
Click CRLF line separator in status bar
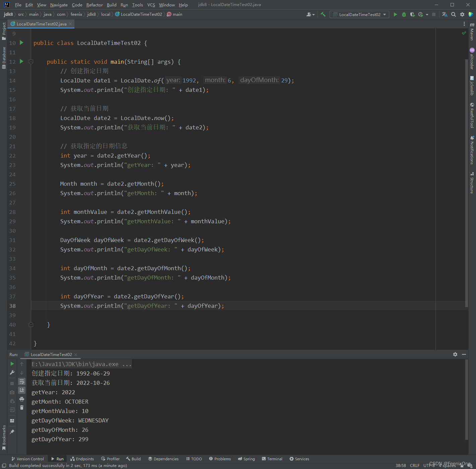click(414, 465)
